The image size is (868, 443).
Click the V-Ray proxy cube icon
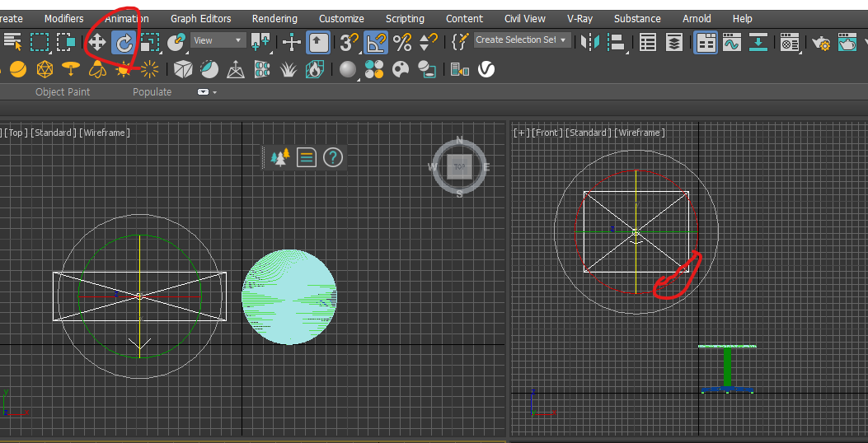click(183, 70)
